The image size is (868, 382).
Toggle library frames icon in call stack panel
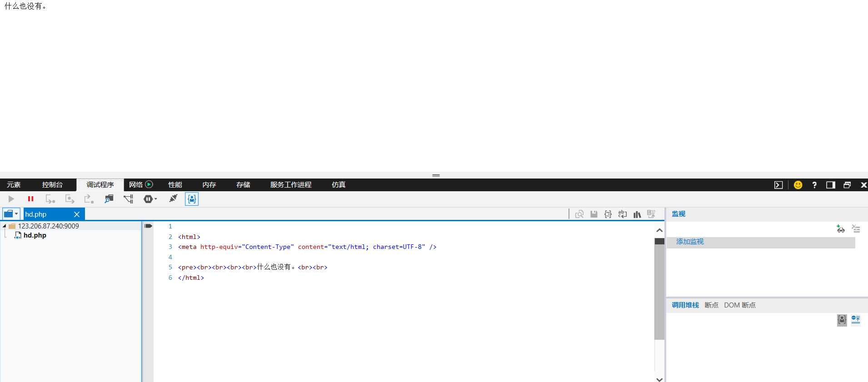pos(842,320)
